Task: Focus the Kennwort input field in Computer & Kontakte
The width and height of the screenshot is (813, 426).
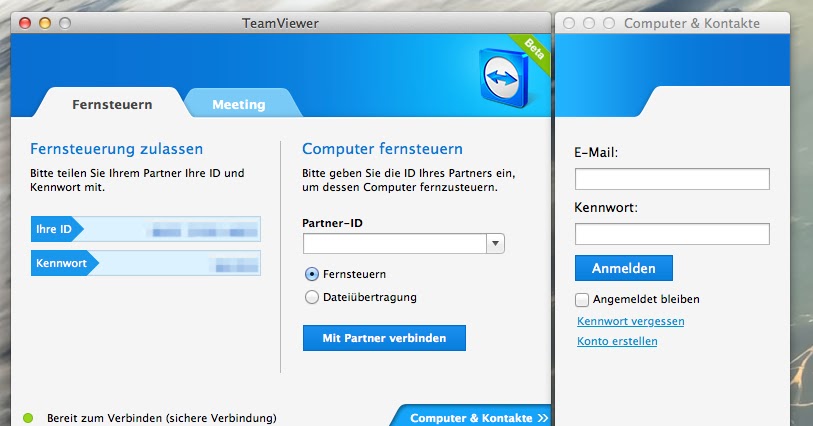Action: 672,234
